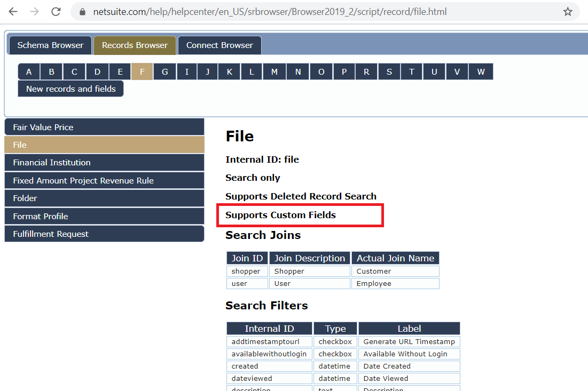Click Fulfillment Request in the sidebar
The height and width of the screenshot is (391, 588).
104,233
